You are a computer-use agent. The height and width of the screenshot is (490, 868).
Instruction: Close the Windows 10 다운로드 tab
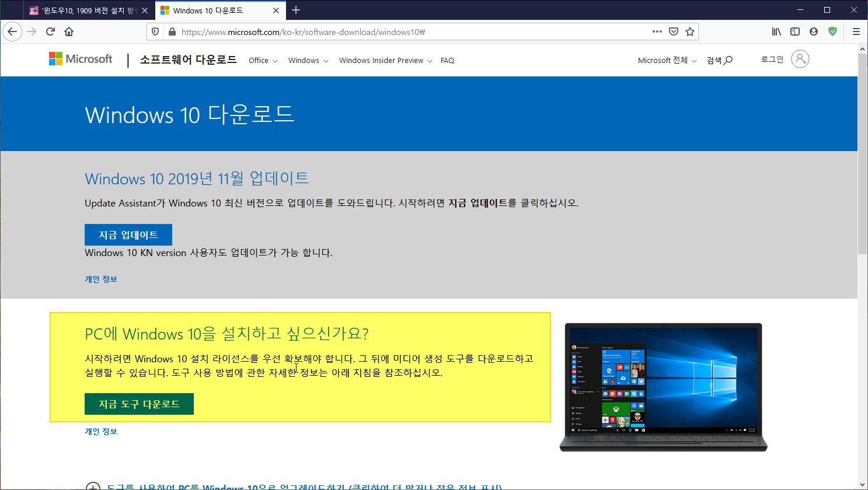tap(276, 10)
